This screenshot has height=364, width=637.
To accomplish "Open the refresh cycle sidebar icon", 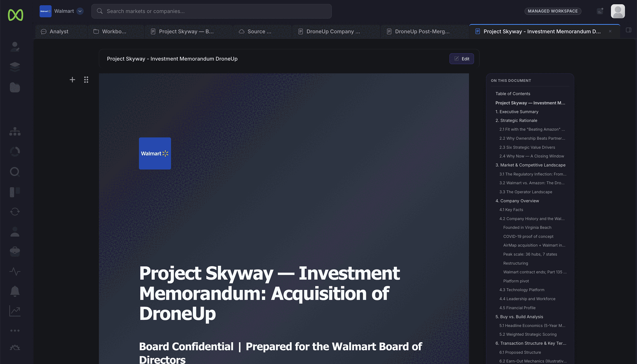I will pos(15,212).
